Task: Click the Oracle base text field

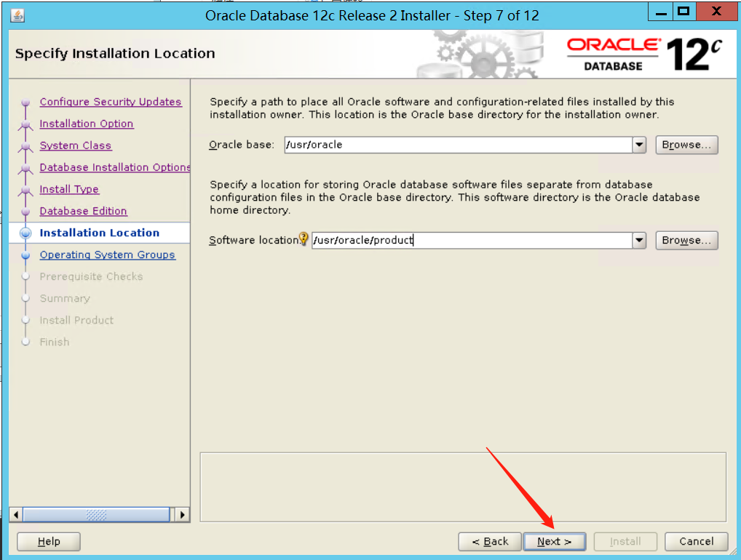Action: point(459,145)
